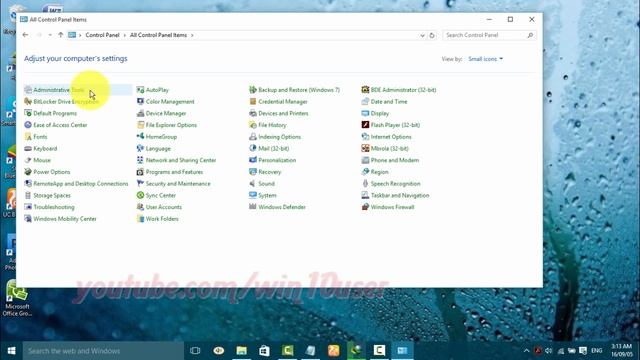Show hidden system tray icons
The image size is (640, 360).
point(527,351)
